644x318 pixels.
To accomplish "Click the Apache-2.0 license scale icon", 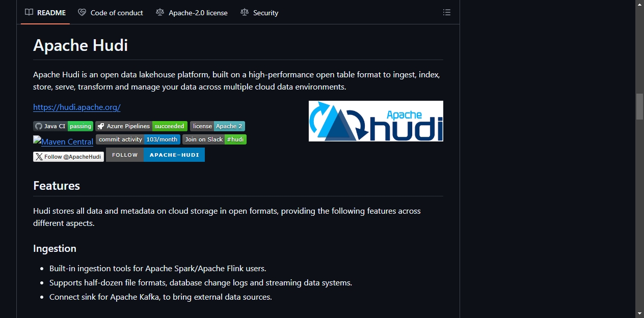I will pos(160,12).
